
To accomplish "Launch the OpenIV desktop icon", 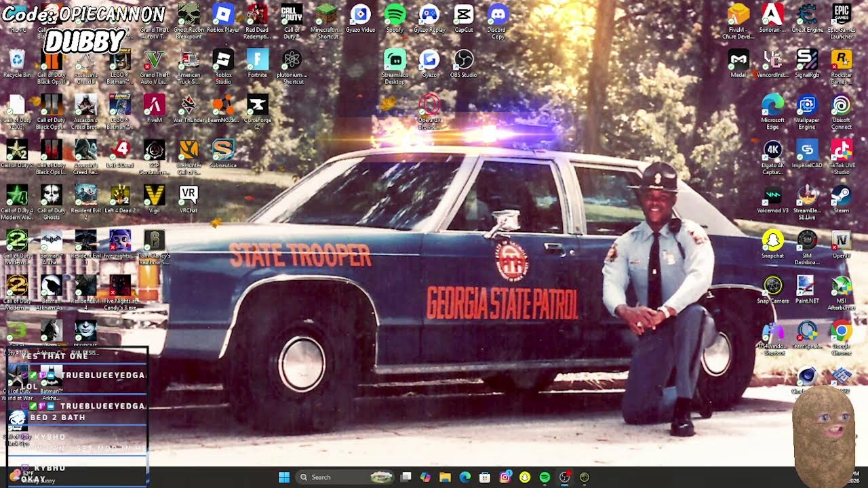I will [x=841, y=244].
